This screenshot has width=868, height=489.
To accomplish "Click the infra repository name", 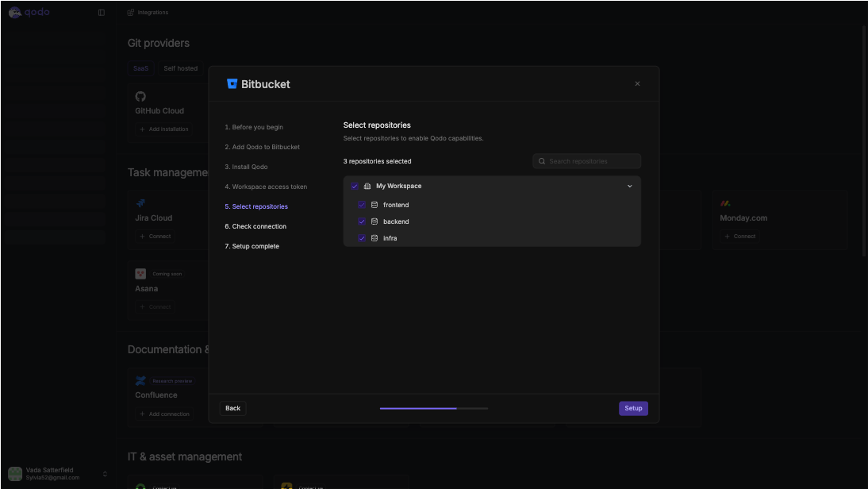I will 390,238.
